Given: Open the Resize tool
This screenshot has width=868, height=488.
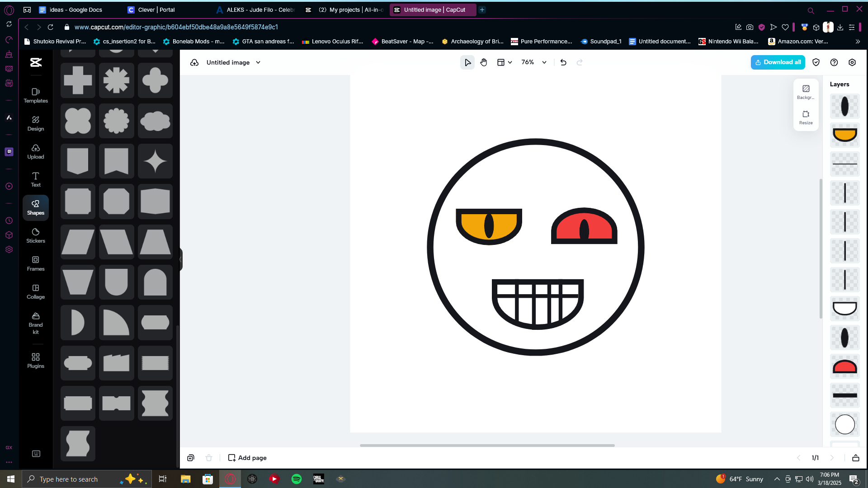Looking at the screenshot, I should pos(806,117).
